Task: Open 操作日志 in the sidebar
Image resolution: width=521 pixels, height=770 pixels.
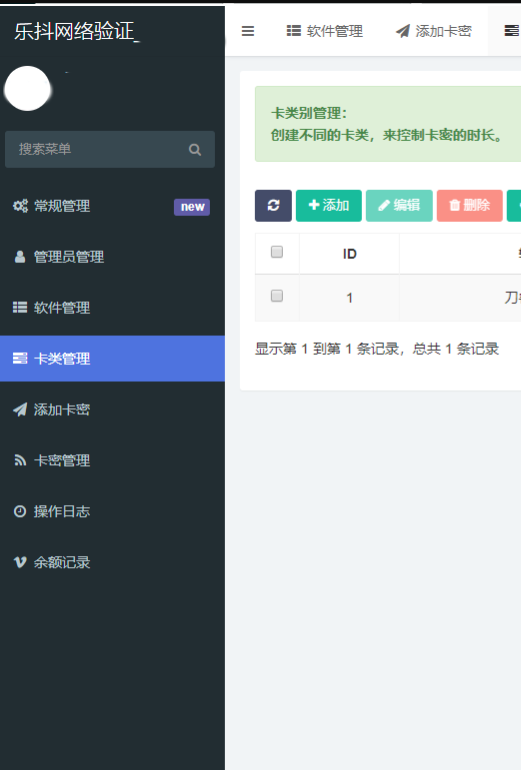Action: 112,512
